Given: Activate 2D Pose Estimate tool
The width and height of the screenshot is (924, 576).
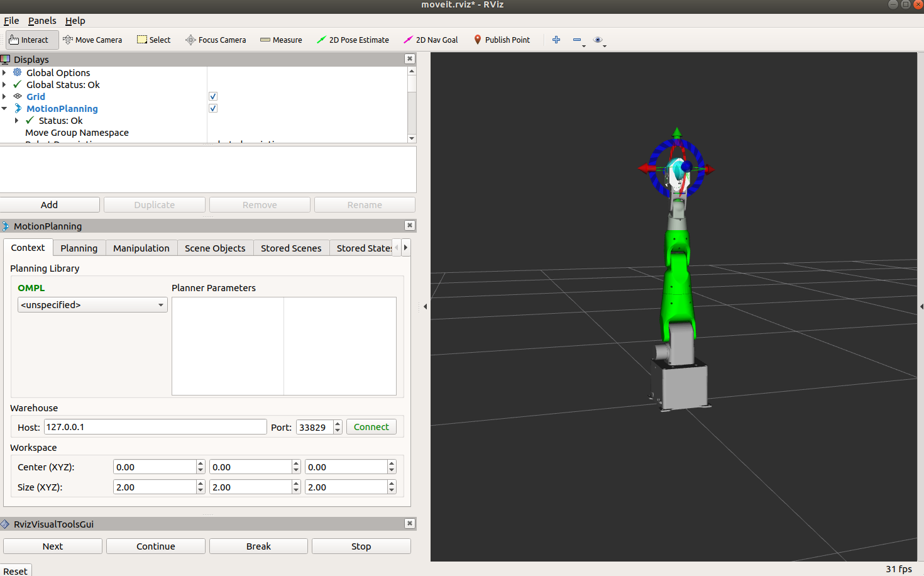Looking at the screenshot, I should point(353,40).
